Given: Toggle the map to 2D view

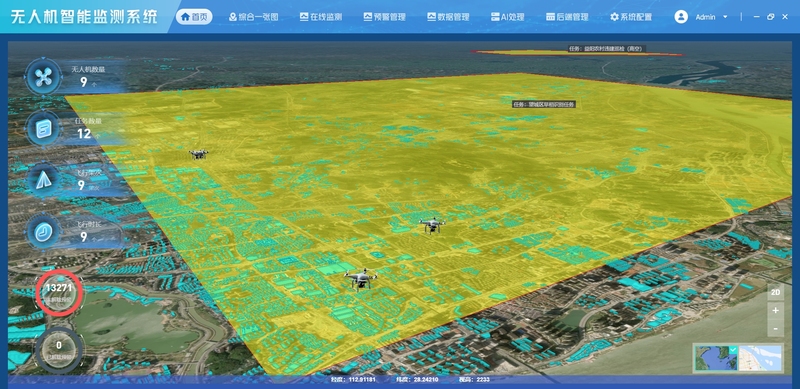Looking at the screenshot, I should click(x=776, y=293).
